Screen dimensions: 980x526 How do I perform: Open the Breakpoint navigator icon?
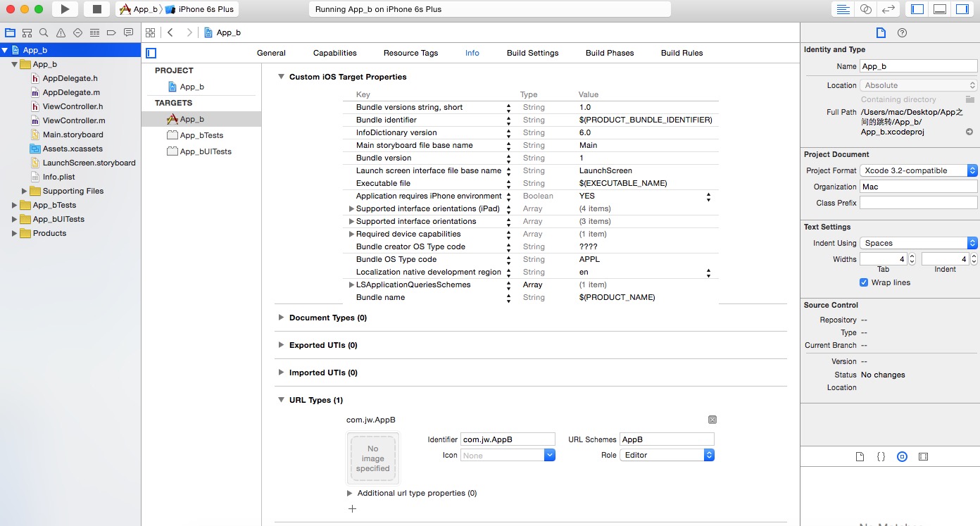(111, 32)
